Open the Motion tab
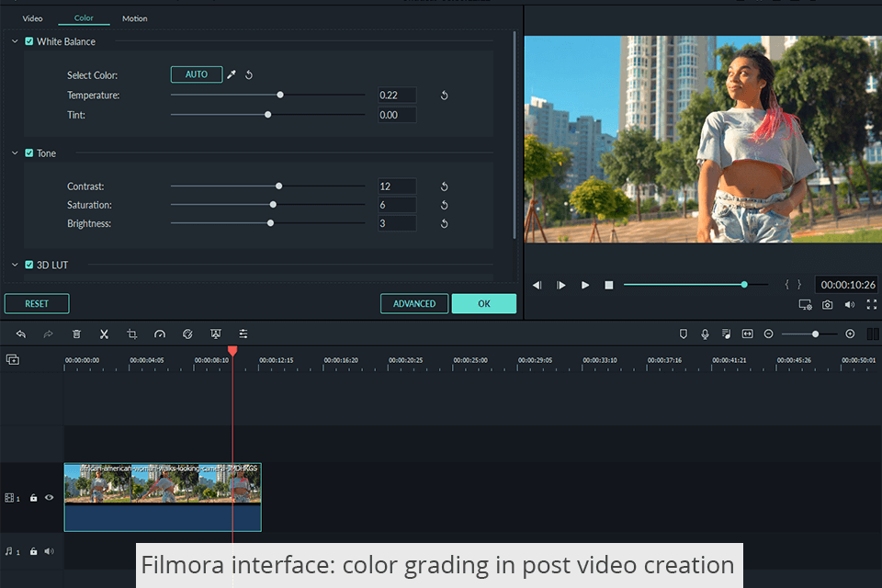The image size is (882, 588). [x=134, y=18]
